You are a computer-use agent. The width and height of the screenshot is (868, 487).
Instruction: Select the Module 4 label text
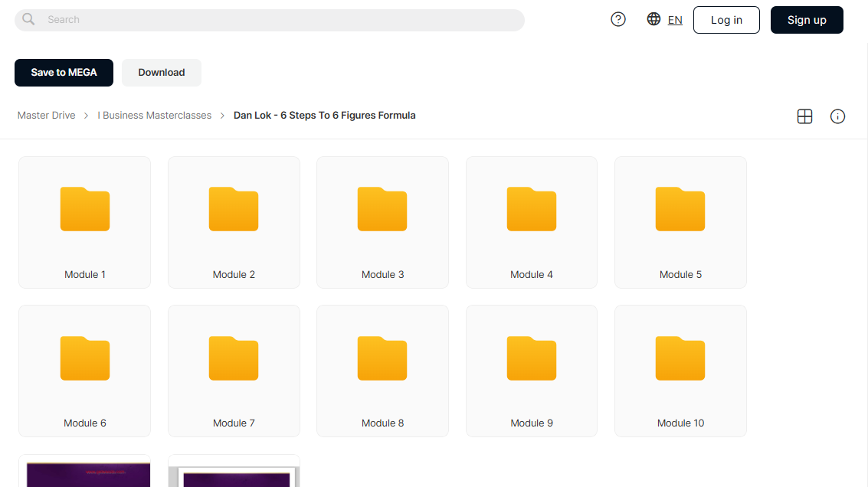532,274
